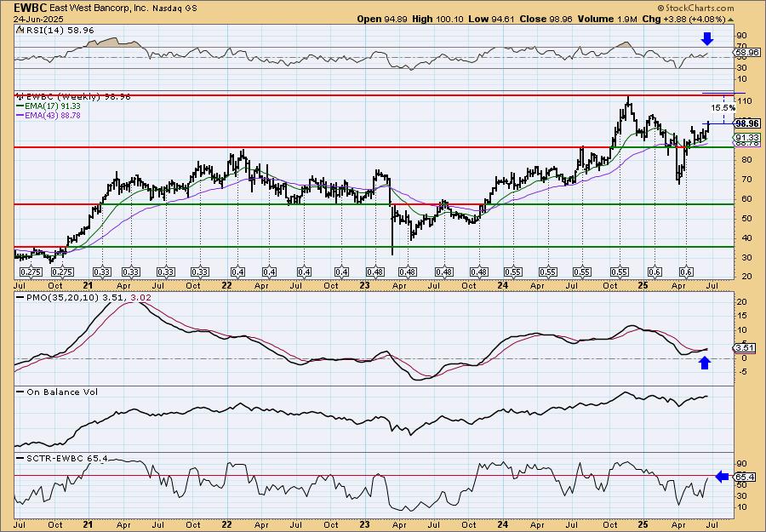Viewport: 766px width, 532px height.
Task: Click the Chg +3.88 (+4.08%) value
Action: [684, 19]
